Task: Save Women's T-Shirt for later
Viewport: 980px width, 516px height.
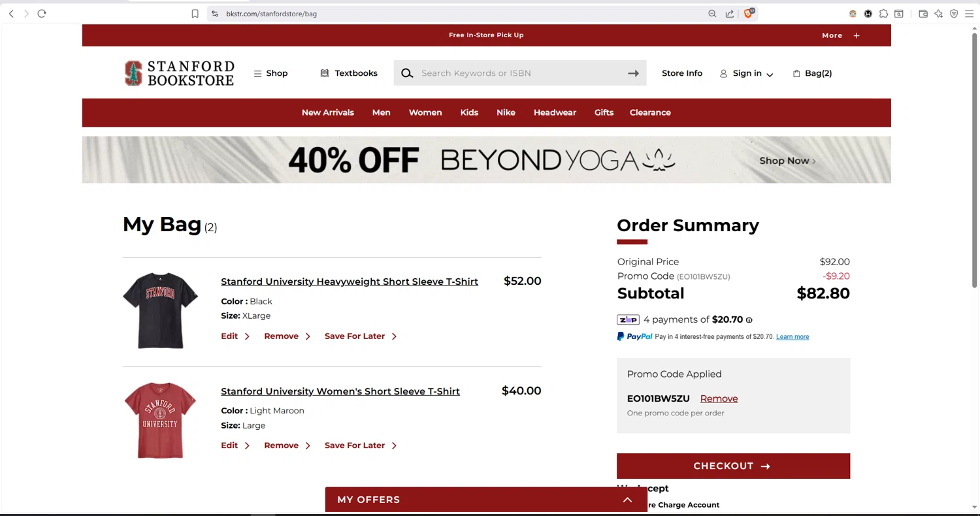Action: tap(361, 445)
